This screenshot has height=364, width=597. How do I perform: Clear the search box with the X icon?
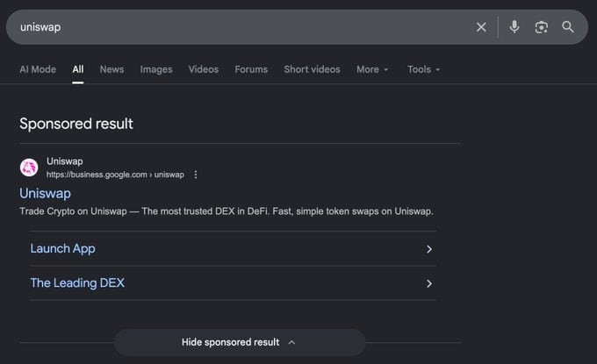pyautogui.click(x=481, y=27)
